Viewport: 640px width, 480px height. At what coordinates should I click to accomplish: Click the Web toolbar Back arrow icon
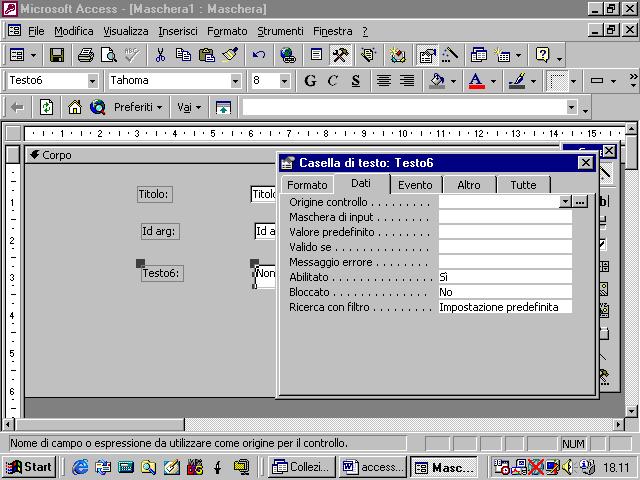click(x=17, y=108)
